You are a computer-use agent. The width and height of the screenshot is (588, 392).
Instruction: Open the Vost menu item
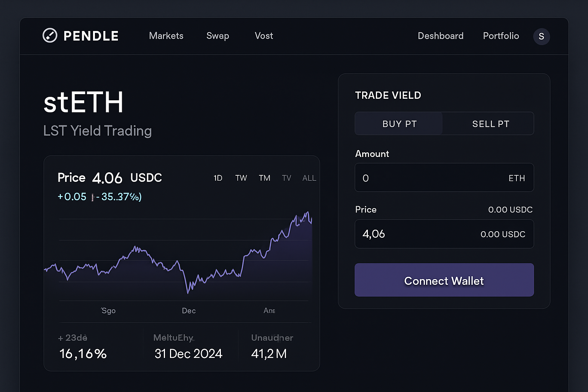263,36
